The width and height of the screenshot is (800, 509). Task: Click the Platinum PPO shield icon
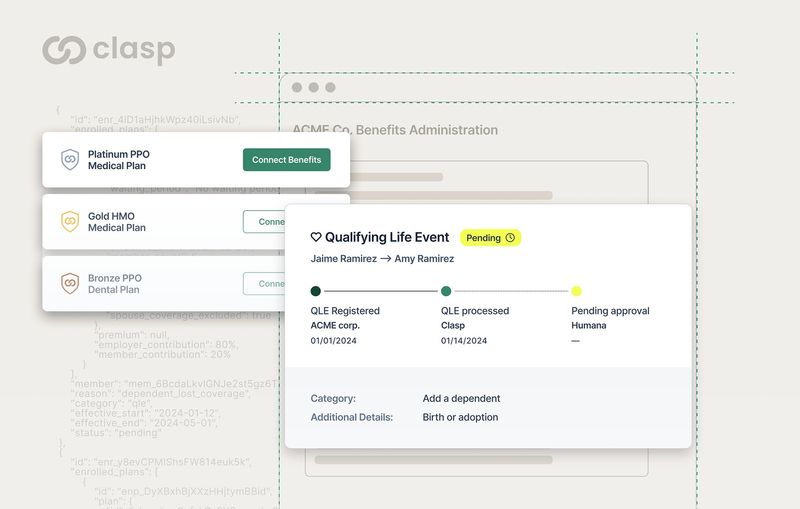point(70,160)
